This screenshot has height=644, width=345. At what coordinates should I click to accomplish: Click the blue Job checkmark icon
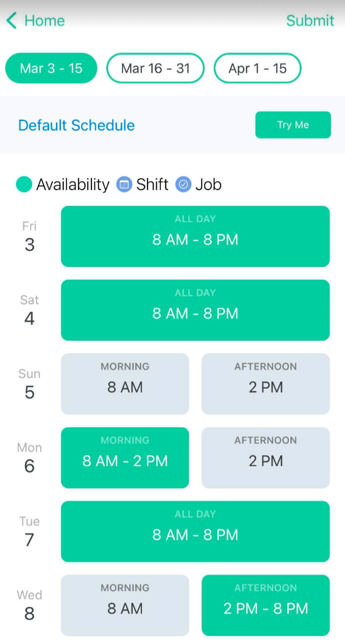point(183,184)
